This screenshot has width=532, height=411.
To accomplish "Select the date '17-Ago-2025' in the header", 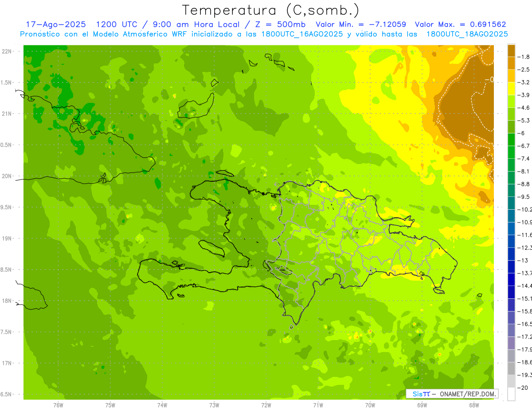I will tap(56, 24).
